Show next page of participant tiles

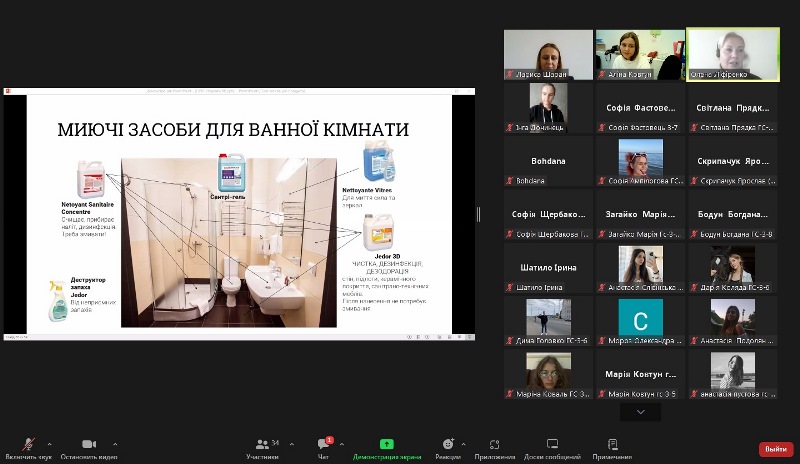(641, 411)
